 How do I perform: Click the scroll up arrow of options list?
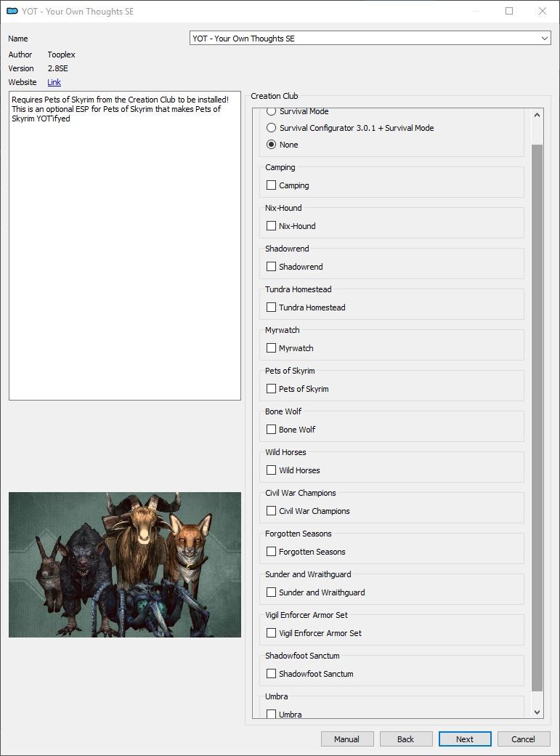[537, 116]
